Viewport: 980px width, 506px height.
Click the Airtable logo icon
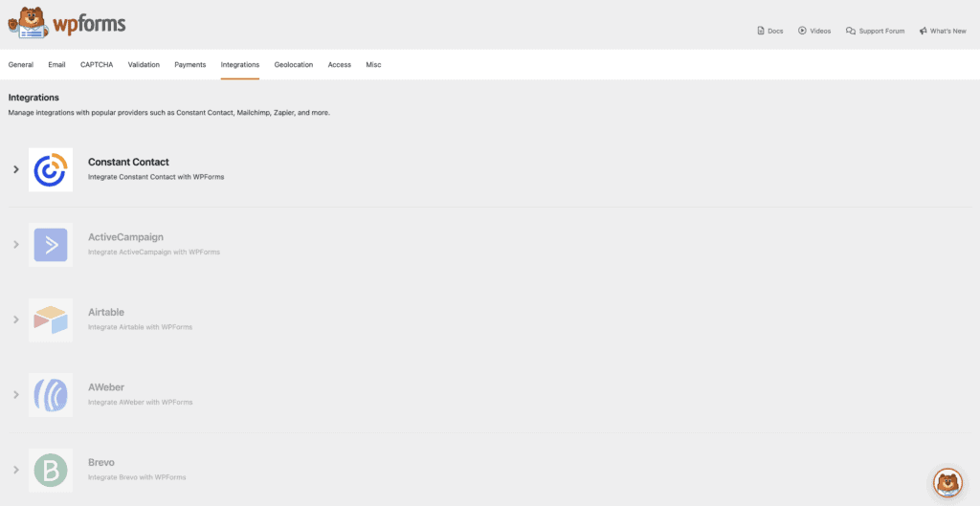(x=51, y=319)
